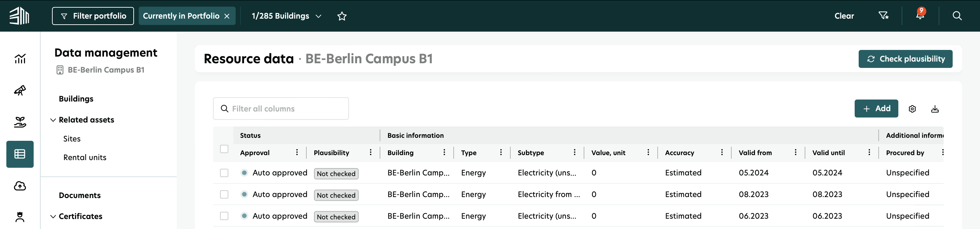Click the Clear button in top bar

(x=844, y=16)
